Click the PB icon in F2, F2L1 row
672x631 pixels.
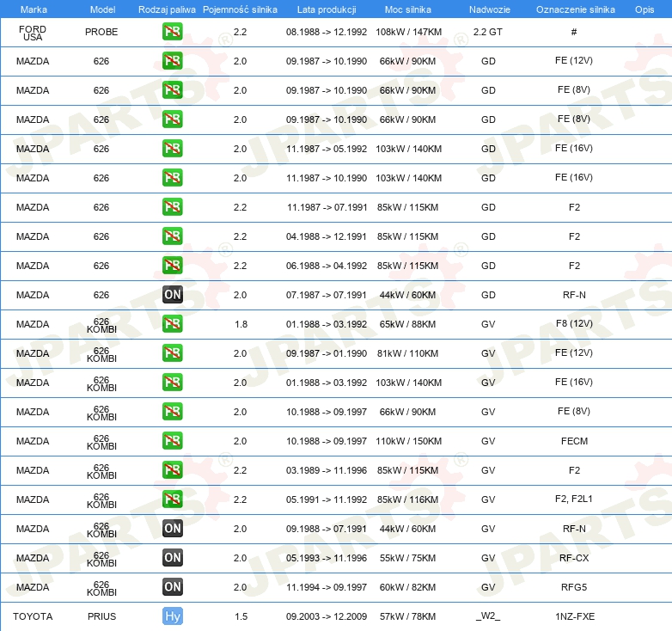pyautogui.click(x=173, y=499)
